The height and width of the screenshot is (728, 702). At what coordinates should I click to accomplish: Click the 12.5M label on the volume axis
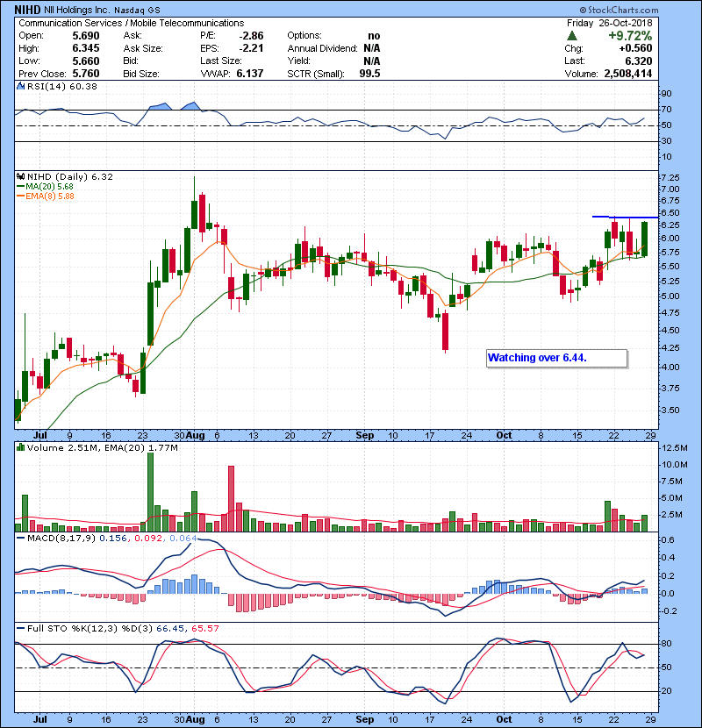[675, 448]
